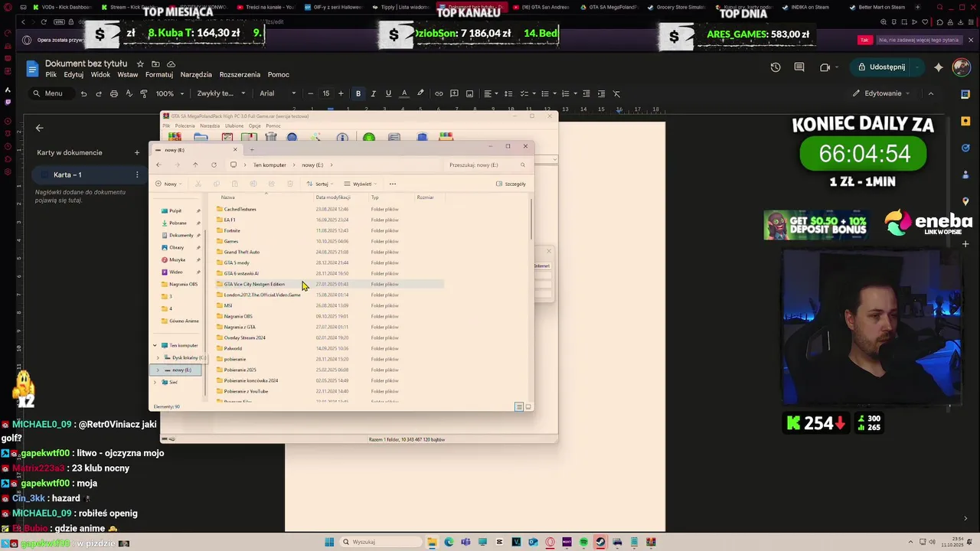Close the document tabs panel with back arrow

pyautogui.click(x=40, y=128)
